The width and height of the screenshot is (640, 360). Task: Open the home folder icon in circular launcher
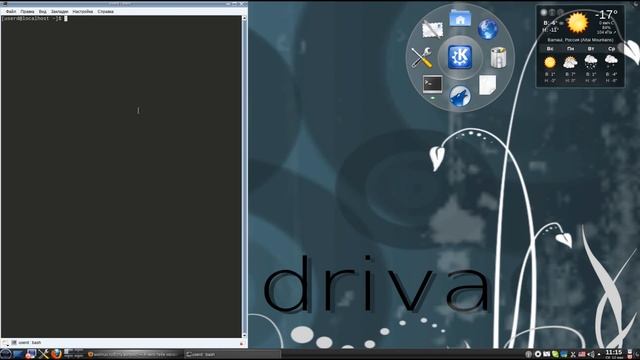(460, 18)
